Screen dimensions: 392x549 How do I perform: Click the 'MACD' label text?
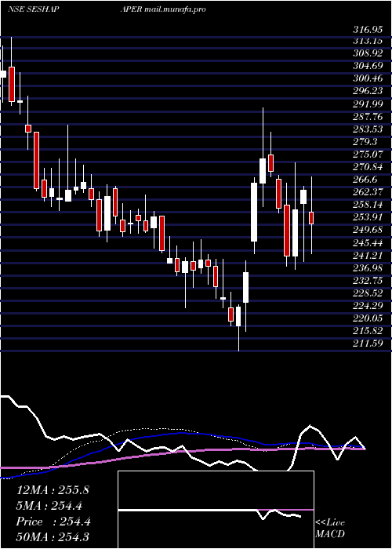coord(330,534)
